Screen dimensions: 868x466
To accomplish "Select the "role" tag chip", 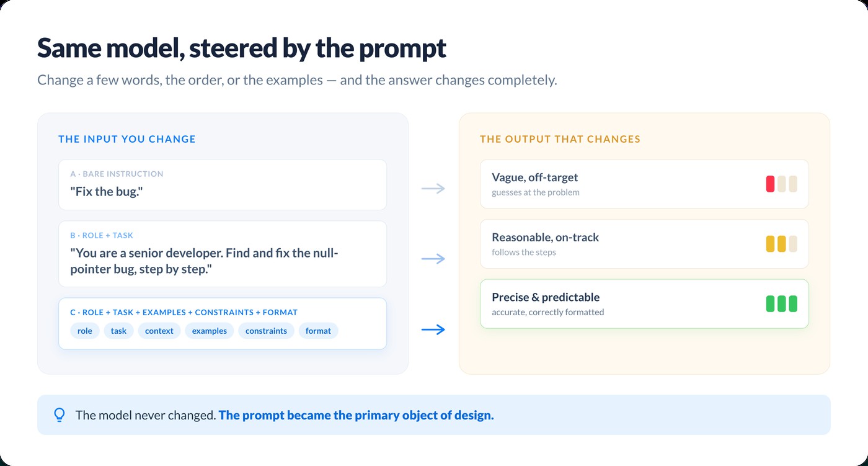I will coord(85,331).
